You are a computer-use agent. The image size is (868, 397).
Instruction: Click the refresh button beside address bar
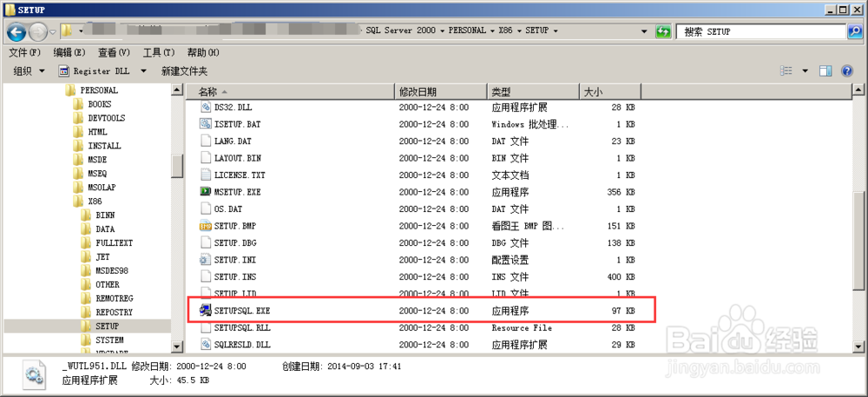(663, 31)
